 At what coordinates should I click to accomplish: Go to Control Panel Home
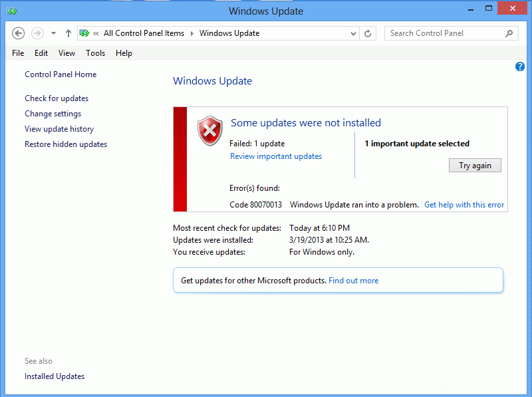(61, 74)
